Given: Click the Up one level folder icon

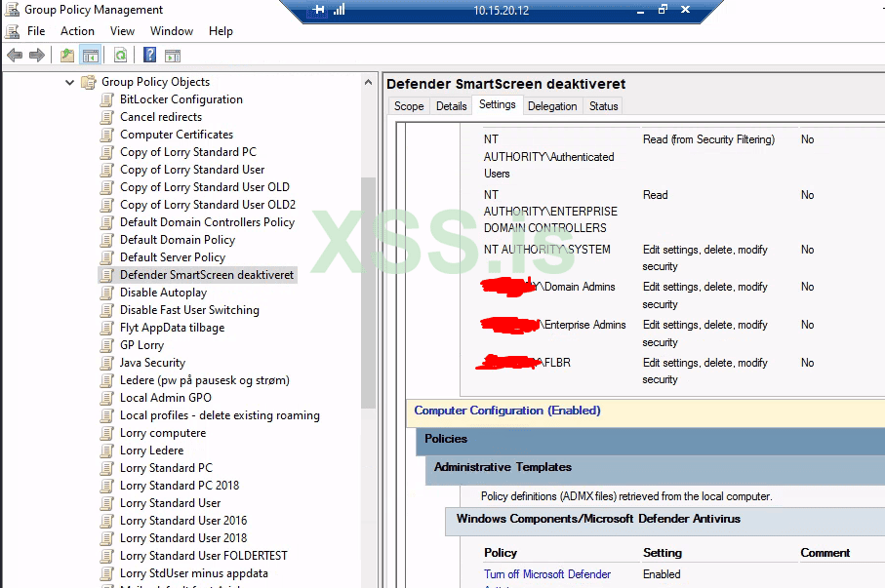Looking at the screenshot, I should click(x=67, y=56).
